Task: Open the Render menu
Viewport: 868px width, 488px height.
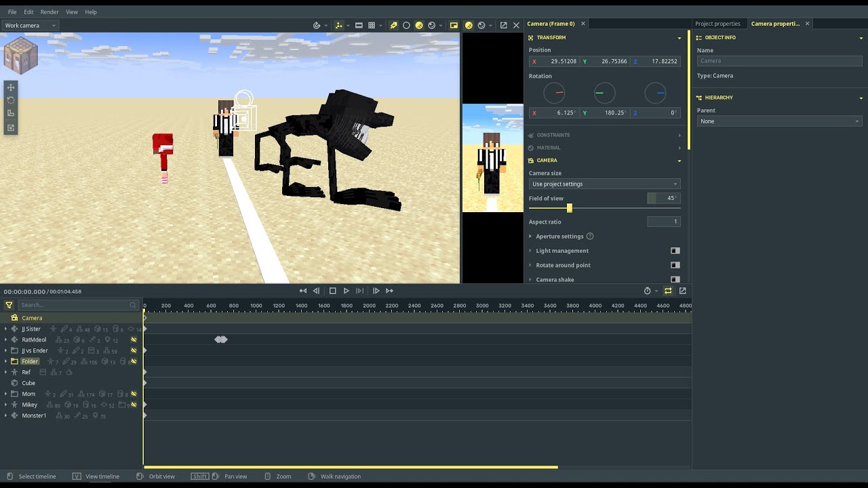Action: click(x=50, y=12)
